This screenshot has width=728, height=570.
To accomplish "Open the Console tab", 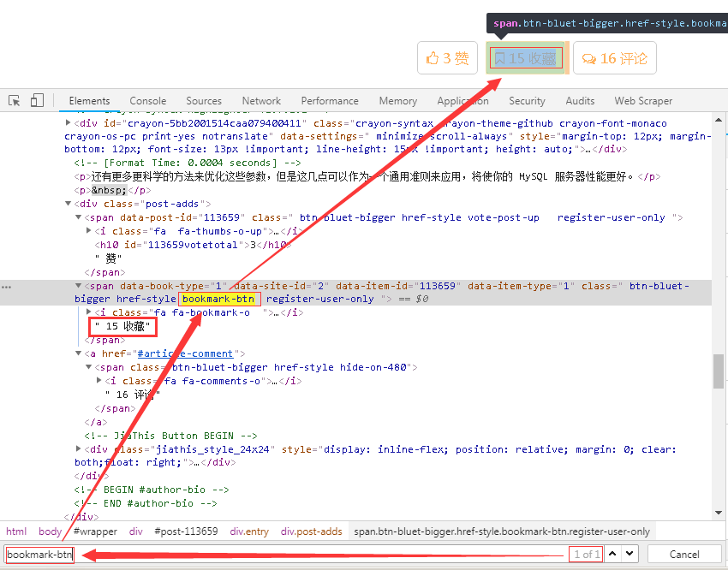I will point(147,101).
